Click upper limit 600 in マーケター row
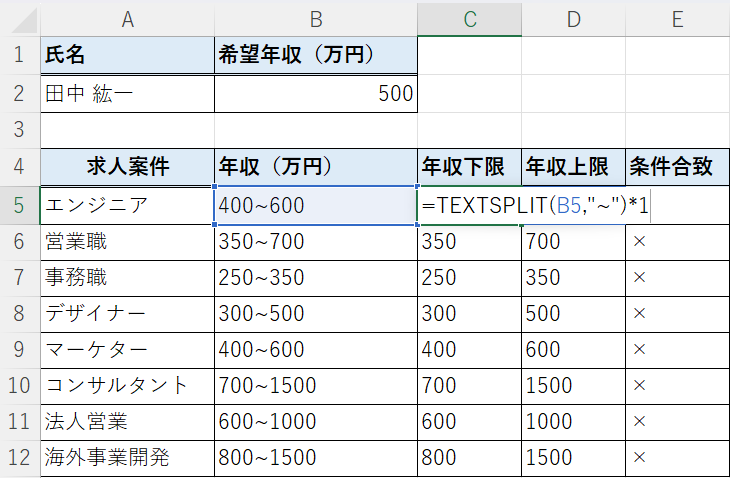Screen dimensions: 730x478 coord(574,350)
